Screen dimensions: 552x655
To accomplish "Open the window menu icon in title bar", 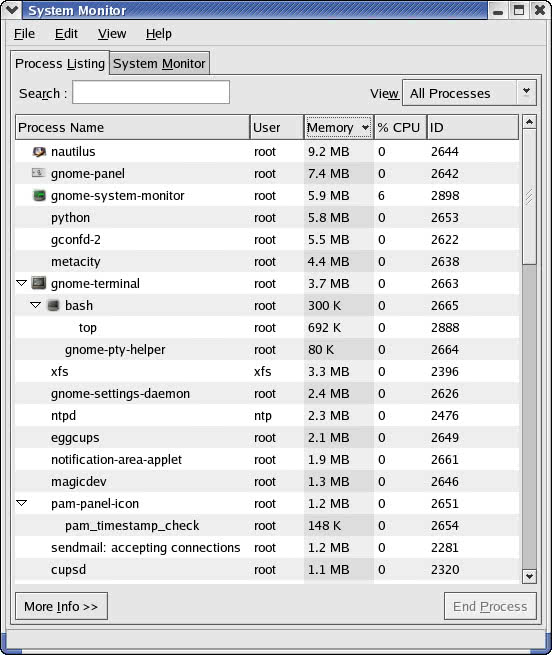I will [x=12, y=10].
